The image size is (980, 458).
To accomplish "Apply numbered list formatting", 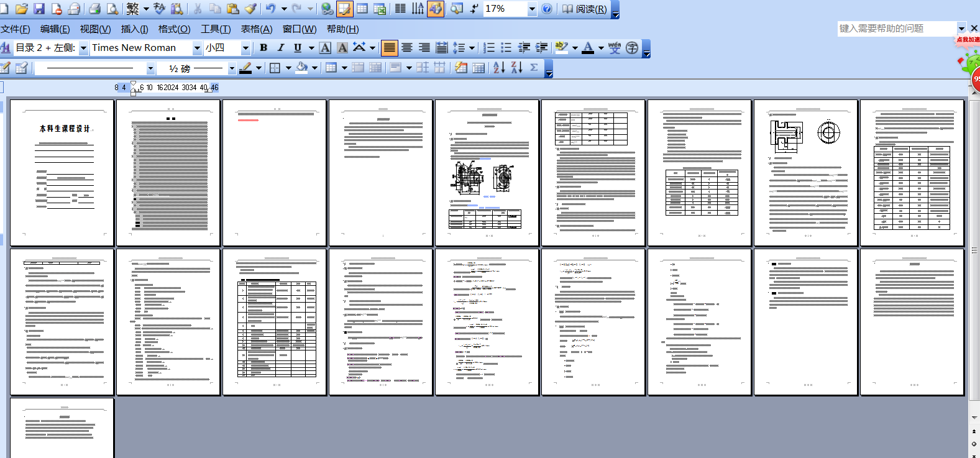I will click(489, 48).
